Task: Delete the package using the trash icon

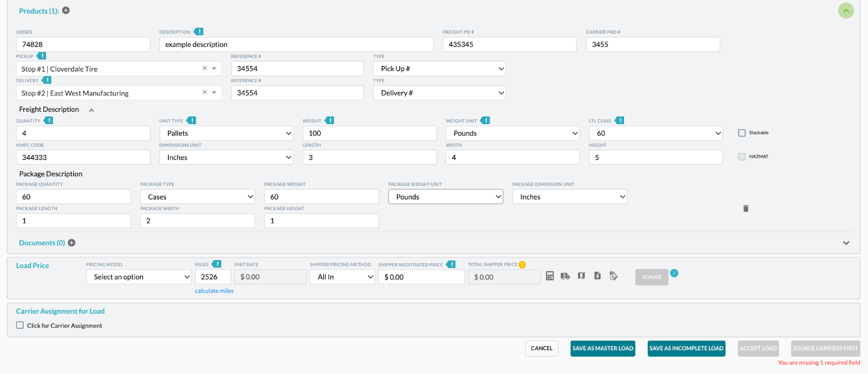Action: (x=746, y=208)
